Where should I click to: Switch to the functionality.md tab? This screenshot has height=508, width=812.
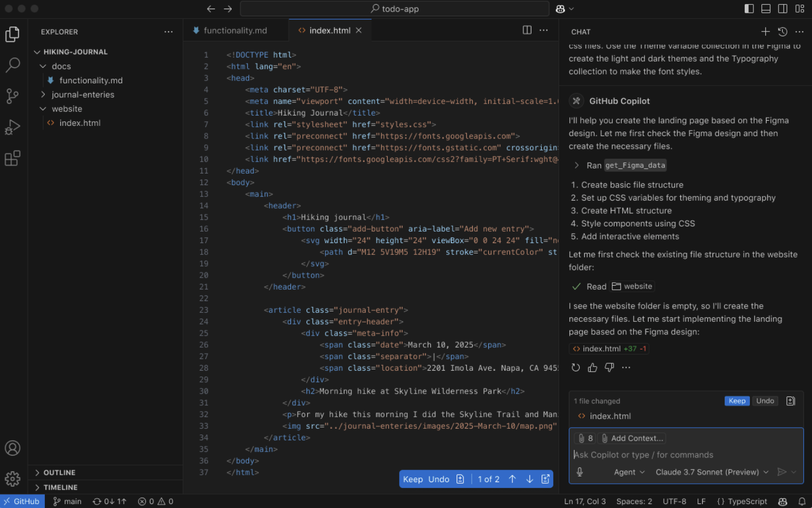[x=236, y=29]
